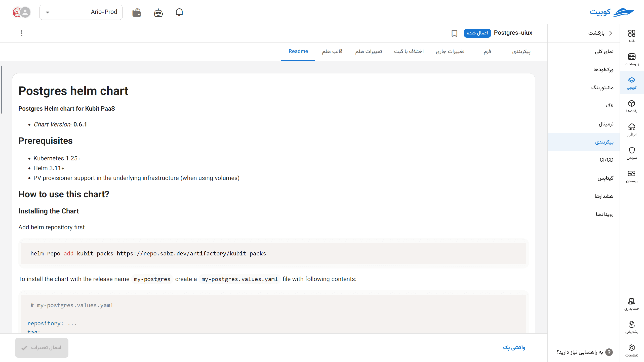Open رویدادها in the side menu
The width and height of the screenshot is (644, 362).
point(584,214)
